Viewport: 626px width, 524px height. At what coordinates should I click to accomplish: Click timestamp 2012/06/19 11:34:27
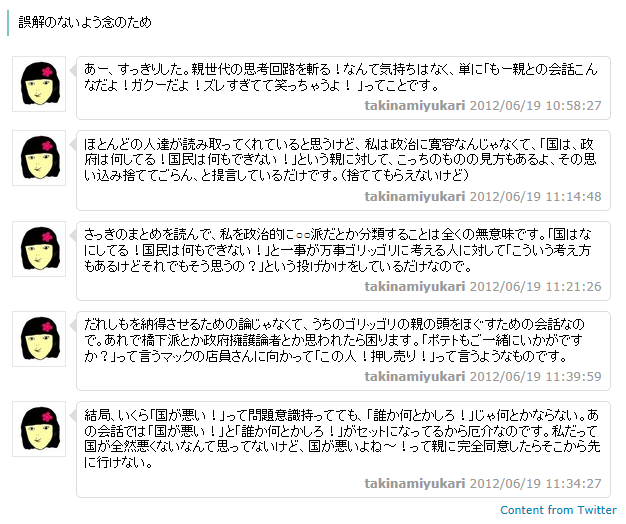click(535, 484)
